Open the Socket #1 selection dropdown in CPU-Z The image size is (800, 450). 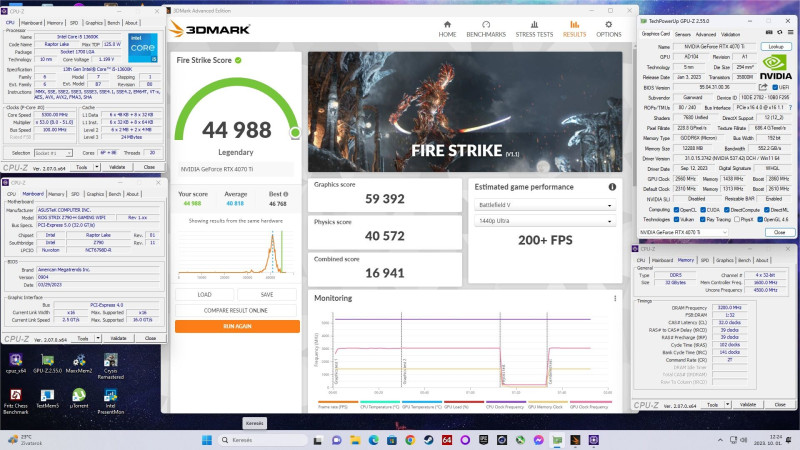(53, 153)
